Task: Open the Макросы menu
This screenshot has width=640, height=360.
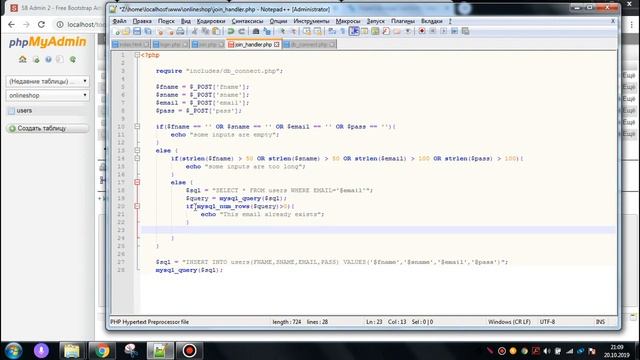Action: point(348,21)
